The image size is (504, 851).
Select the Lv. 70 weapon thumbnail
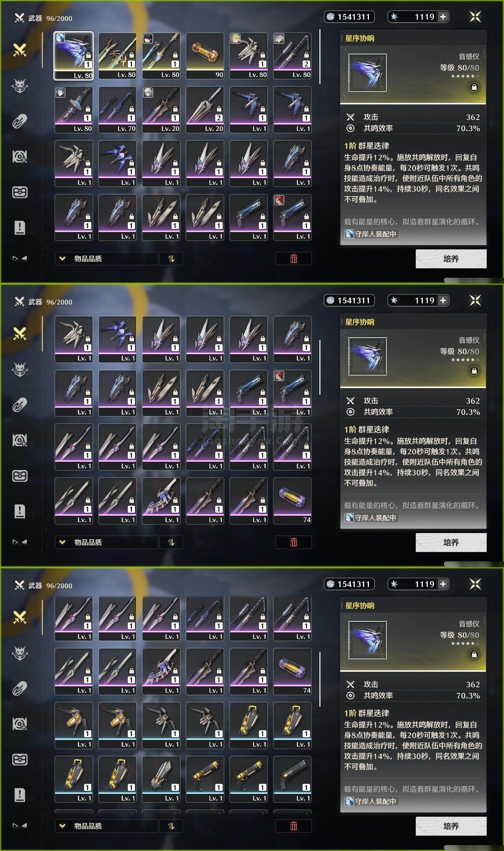click(x=117, y=110)
